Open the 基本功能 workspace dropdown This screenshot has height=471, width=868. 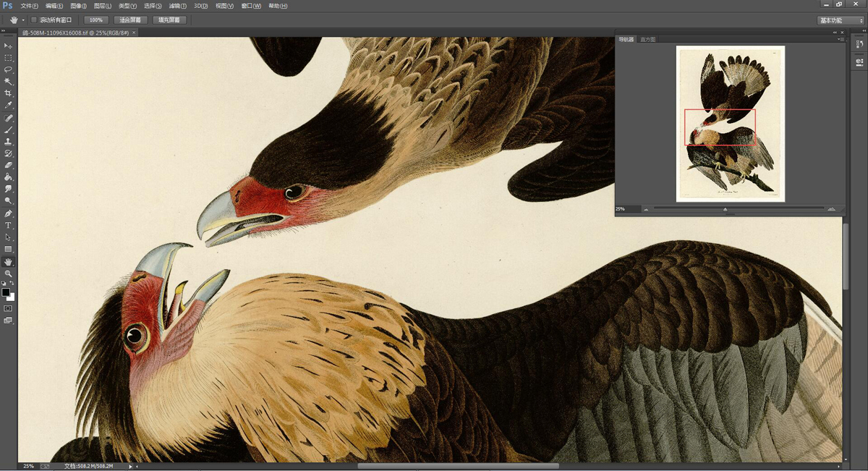[840, 20]
